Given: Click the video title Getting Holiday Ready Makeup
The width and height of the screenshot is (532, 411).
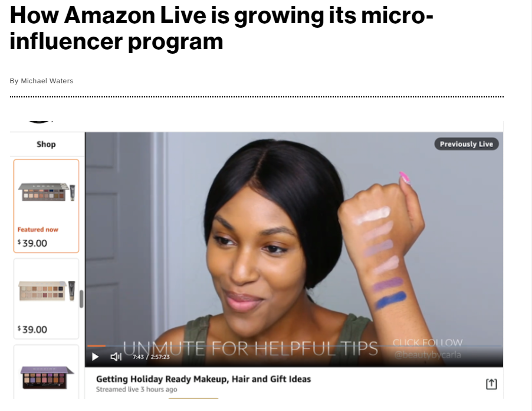Looking at the screenshot, I should (203, 379).
